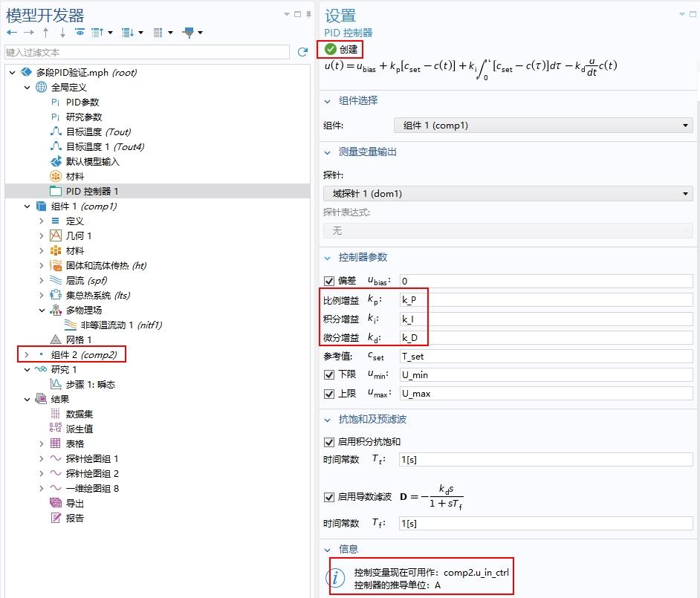The width and height of the screenshot is (700, 598).
Task: Uncheck the 偏差 checkbox
Action: click(328, 281)
